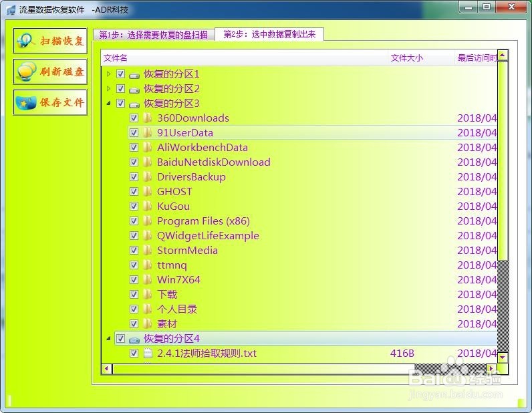The image size is (532, 413).
Task: Click the drive icon of 恢复的分区3
Action: [134, 104]
